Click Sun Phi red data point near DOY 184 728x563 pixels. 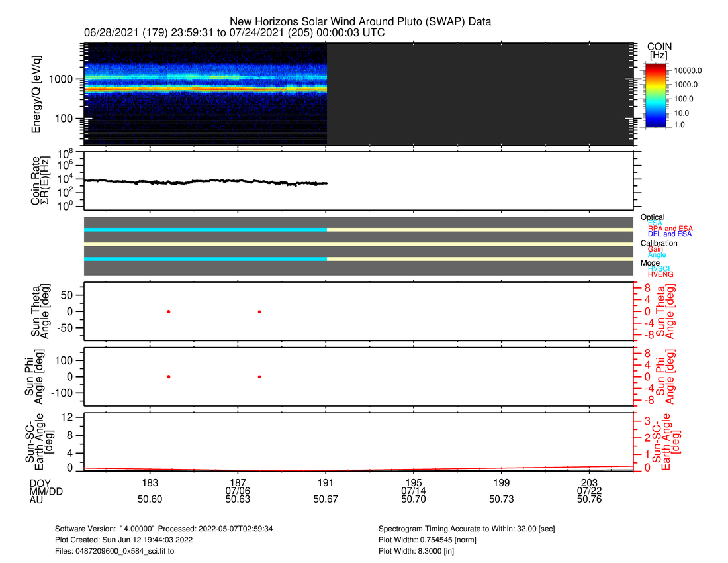pyautogui.click(x=169, y=376)
